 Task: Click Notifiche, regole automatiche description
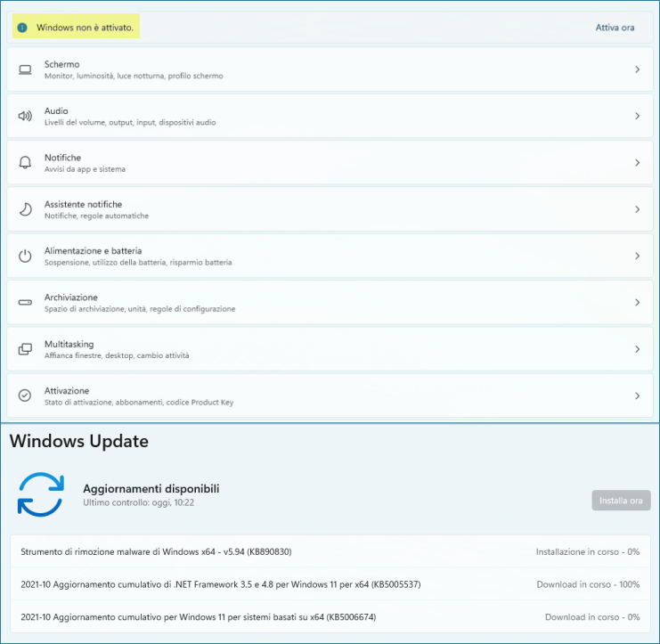pos(97,216)
